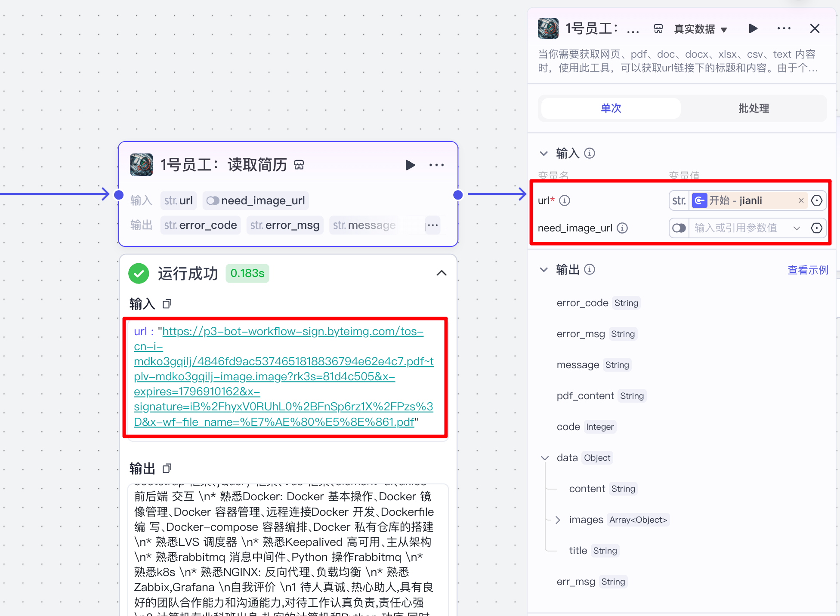Viewport: 840px width, 616px height.
Task: Open the side panel's more options menu
Action: click(784, 29)
